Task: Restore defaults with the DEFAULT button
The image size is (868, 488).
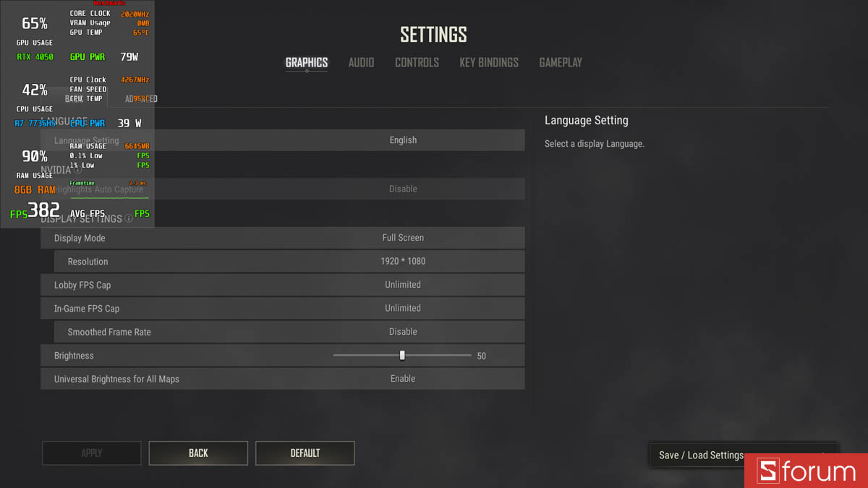Action: pos(305,453)
